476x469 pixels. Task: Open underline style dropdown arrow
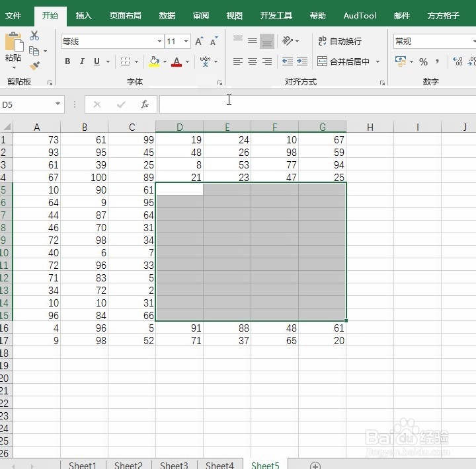(x=108, y=61)
